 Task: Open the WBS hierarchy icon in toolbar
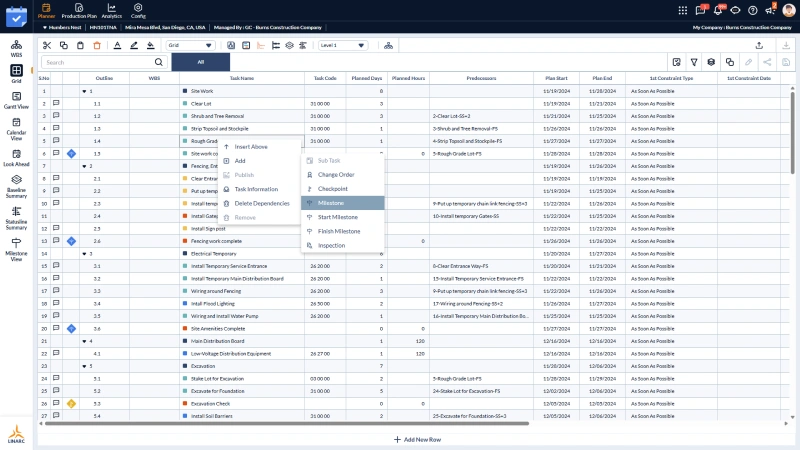coord(388,45)
